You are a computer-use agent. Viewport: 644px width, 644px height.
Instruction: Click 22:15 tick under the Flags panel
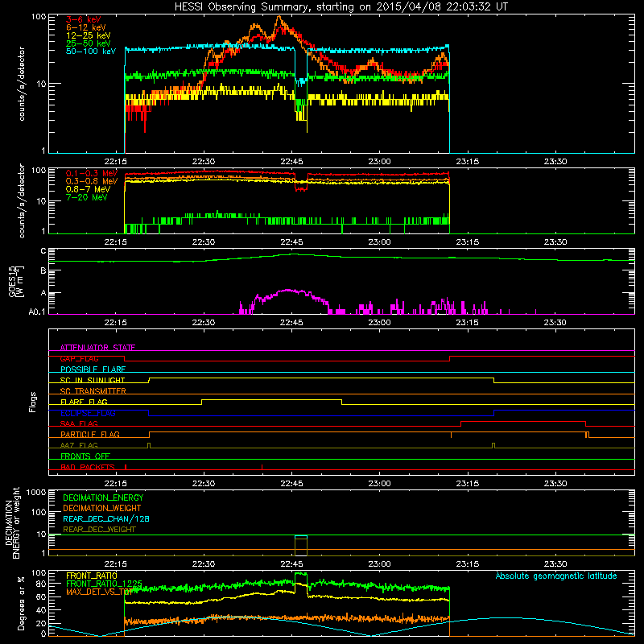click(115, 484)
